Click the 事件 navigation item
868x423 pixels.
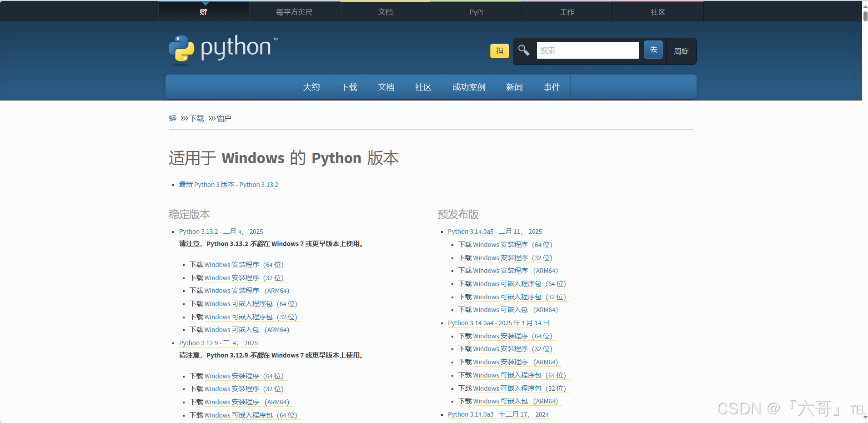click(x=551, y=87)
